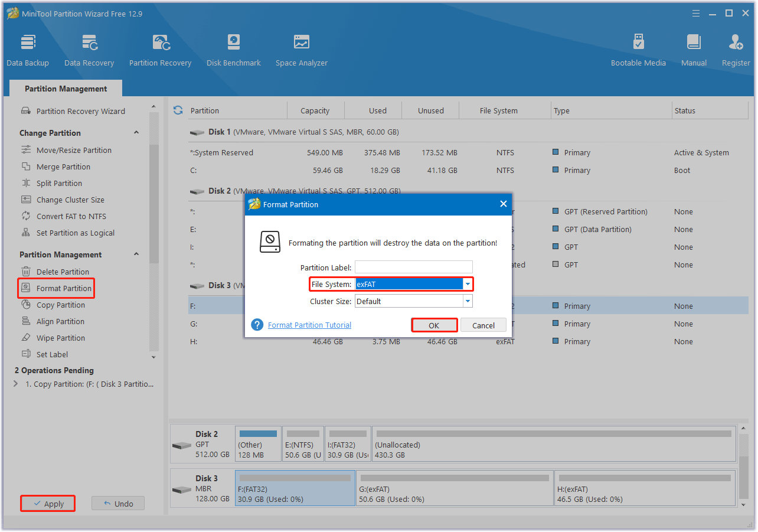Choose Format Partition in sidebar
Viewport: 758px width, 532px height.
click(56, 288)
